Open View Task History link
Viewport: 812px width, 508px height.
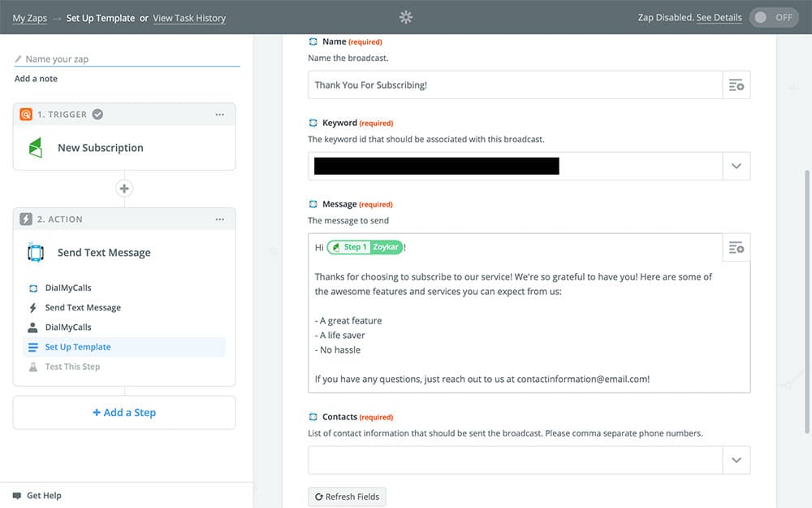(x=189, y=18)
